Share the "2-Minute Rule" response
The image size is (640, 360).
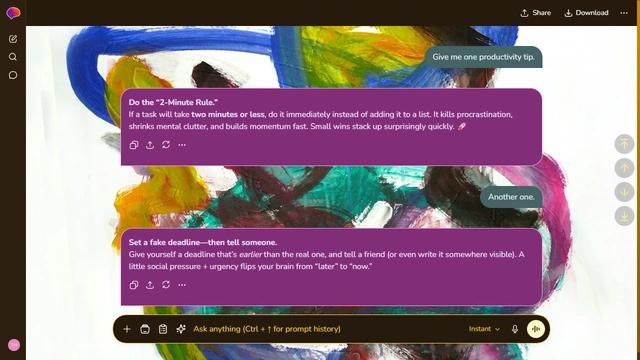point(150,145)
